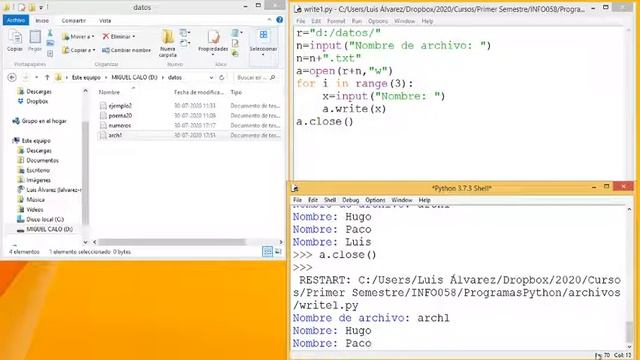
Task: Click the poema20 file icon
Action: tap(103, 116)
